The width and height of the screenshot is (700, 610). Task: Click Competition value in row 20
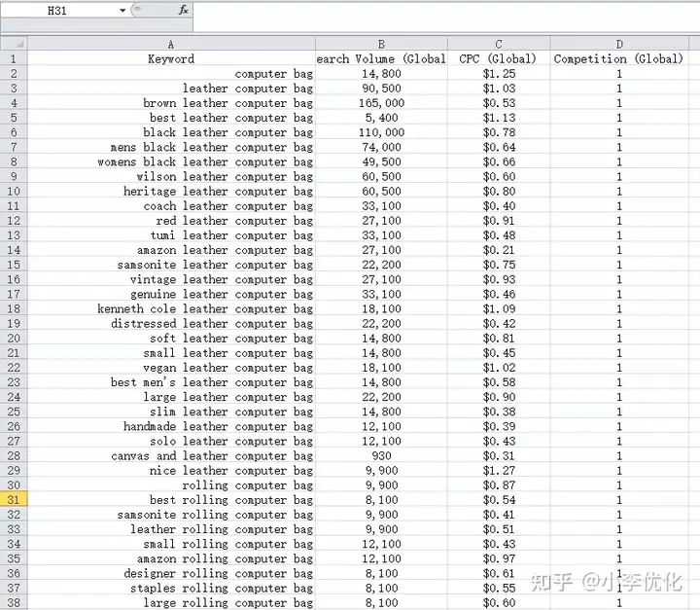(619, 339)
